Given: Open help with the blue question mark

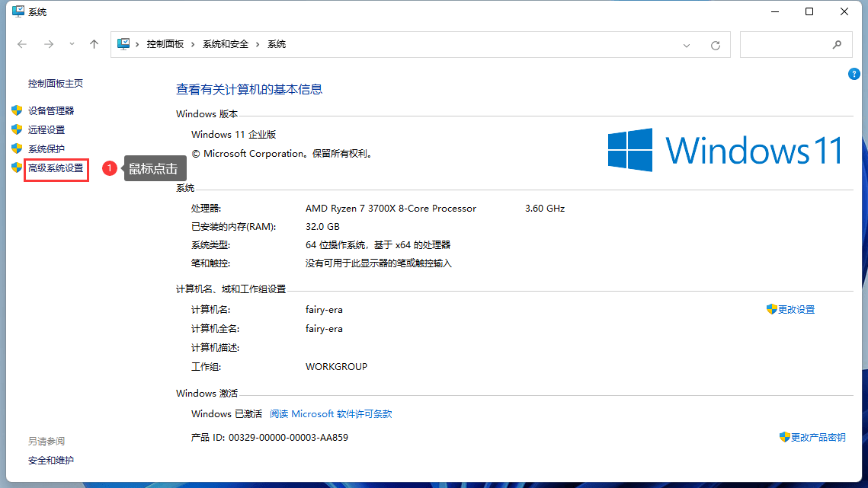Looking at the screenshot, I should point(854,74).
